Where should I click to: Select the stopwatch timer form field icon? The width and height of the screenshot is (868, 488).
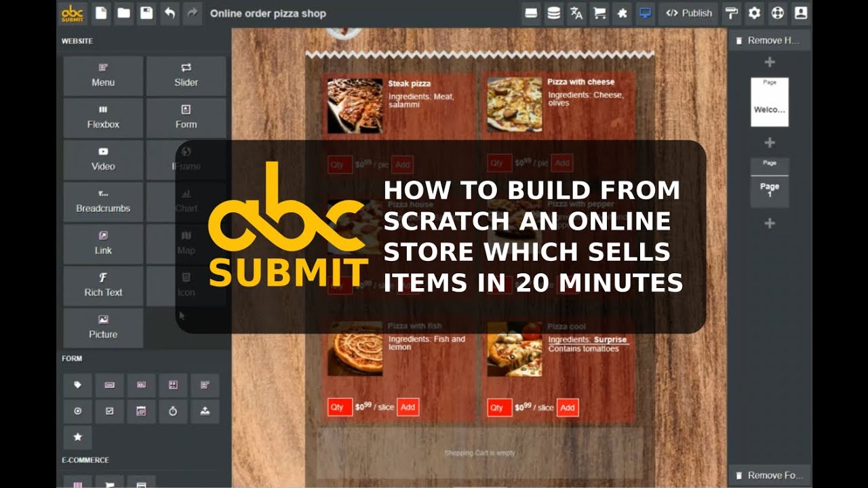[173, 411]
